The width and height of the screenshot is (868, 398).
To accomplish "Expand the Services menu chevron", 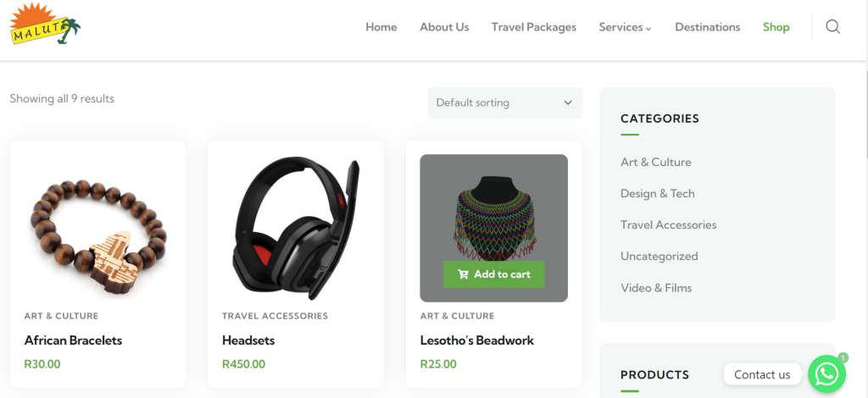I will click(x=648, y=29).
